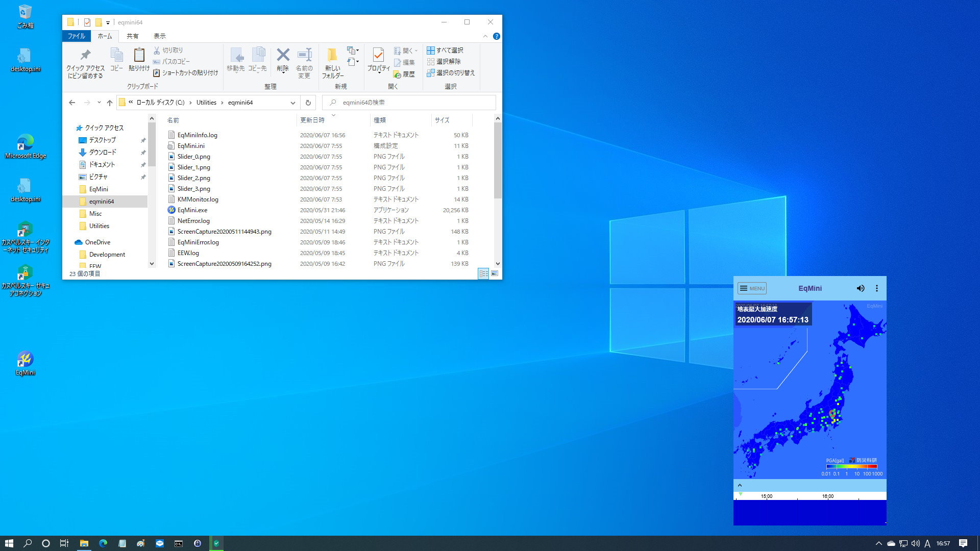The width and height of the screenshot is (980, 551).
Task: Click the properties (プロパティ) checkmark icon
Action: (x=378, y=55)
